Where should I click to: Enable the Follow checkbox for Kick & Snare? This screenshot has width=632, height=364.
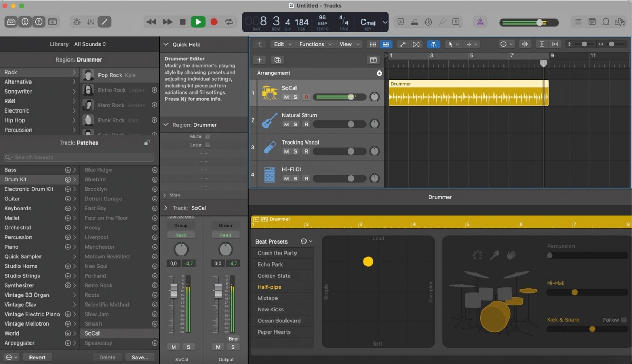click(x=624, y=320)
